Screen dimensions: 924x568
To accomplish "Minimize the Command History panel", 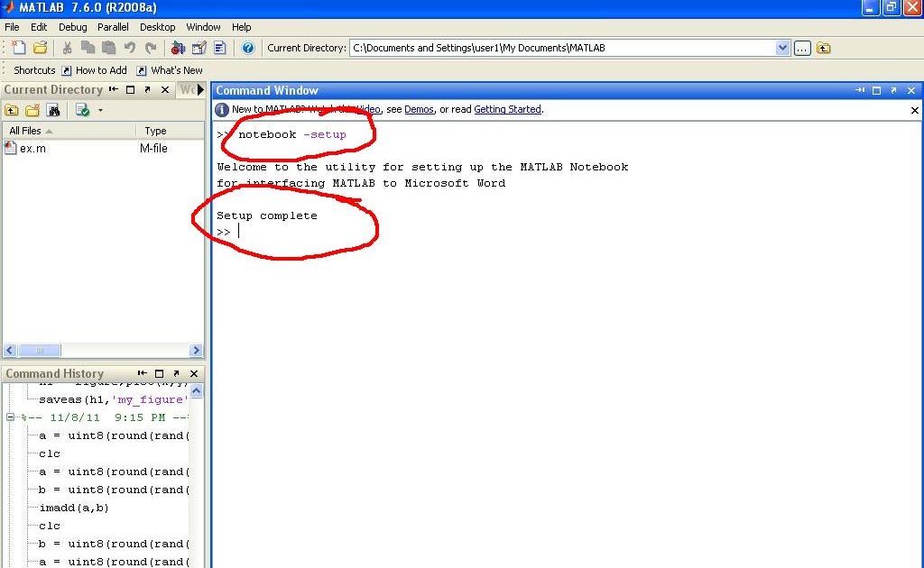I will pyautogui.click(x=142, y=373).
